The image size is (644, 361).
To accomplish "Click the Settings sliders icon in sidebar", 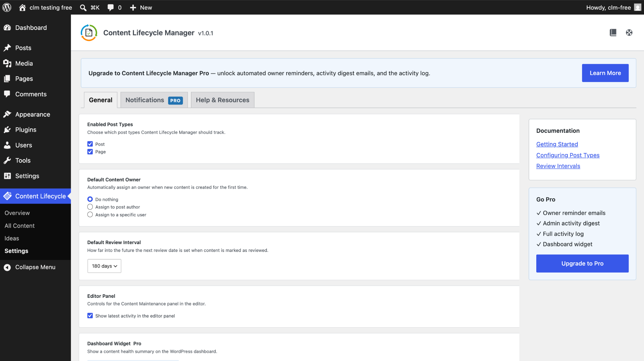I will click(7, 176).
